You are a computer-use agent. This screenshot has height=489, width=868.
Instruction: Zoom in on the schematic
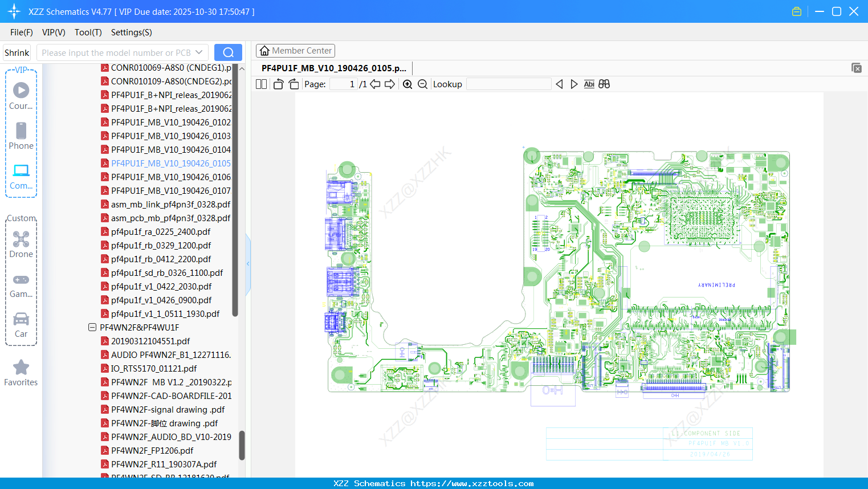tap(407, 84)
